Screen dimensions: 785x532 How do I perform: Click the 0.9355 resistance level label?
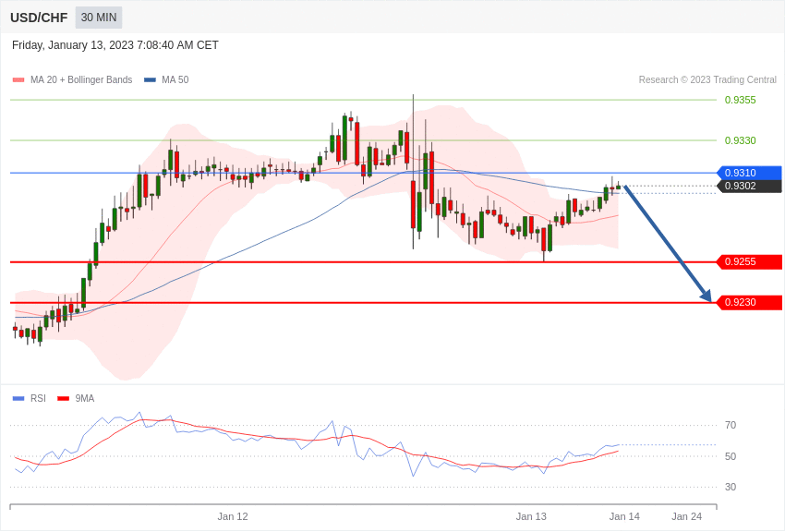tap(740, 100)
